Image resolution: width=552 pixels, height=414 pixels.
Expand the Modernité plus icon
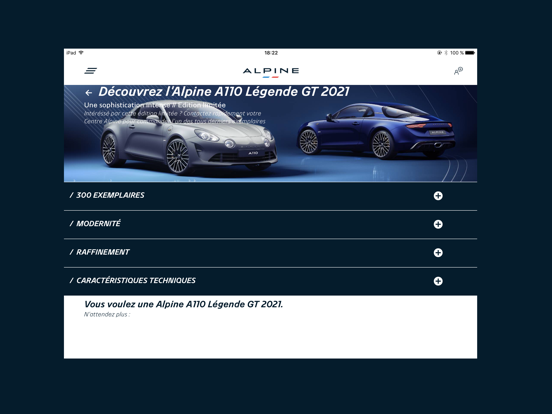[438, 224]
